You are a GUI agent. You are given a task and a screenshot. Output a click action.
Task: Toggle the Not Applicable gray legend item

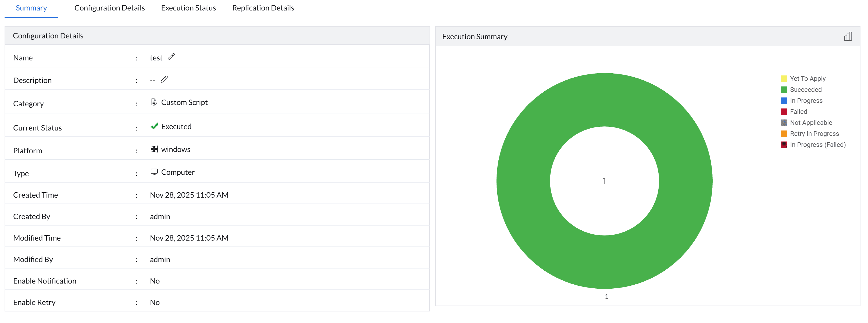(x=810, y=122)
